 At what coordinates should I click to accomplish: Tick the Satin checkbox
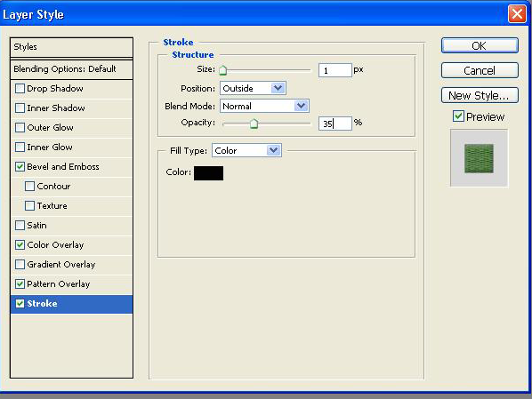point(20,225)
